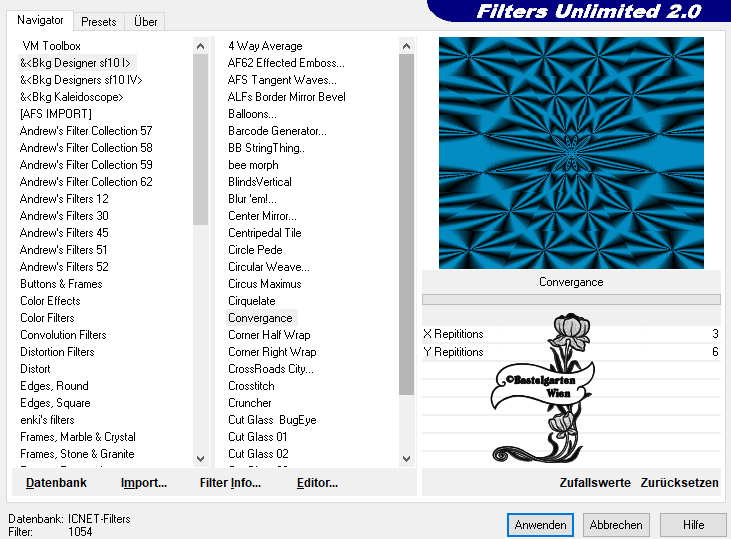Choose the bee morph filter
Viewport: 731px width, 539px height.
(253, 165)
